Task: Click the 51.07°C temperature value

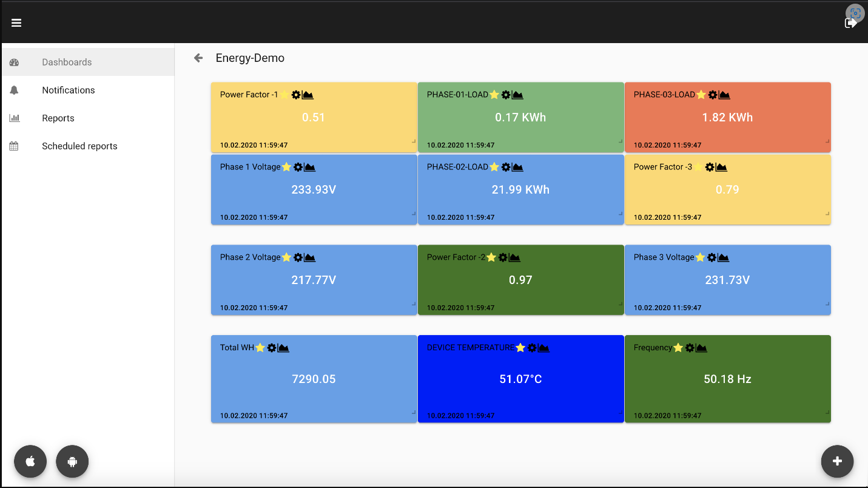Action: coord(520,379)
